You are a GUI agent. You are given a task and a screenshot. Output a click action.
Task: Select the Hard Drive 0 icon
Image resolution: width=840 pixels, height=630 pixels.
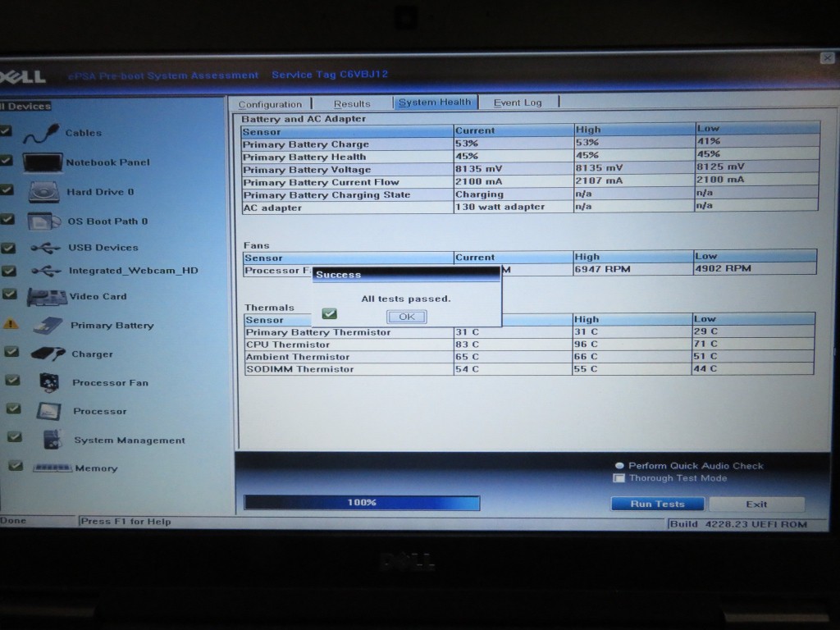tap(44, 192)
